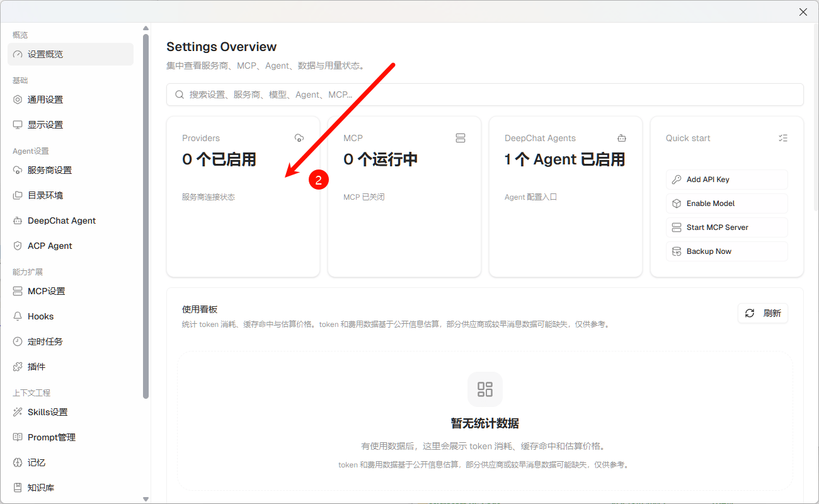Click the server icon in Start MCP Server
This screenshot has height=504, width=819.
[x=677, y=227]
